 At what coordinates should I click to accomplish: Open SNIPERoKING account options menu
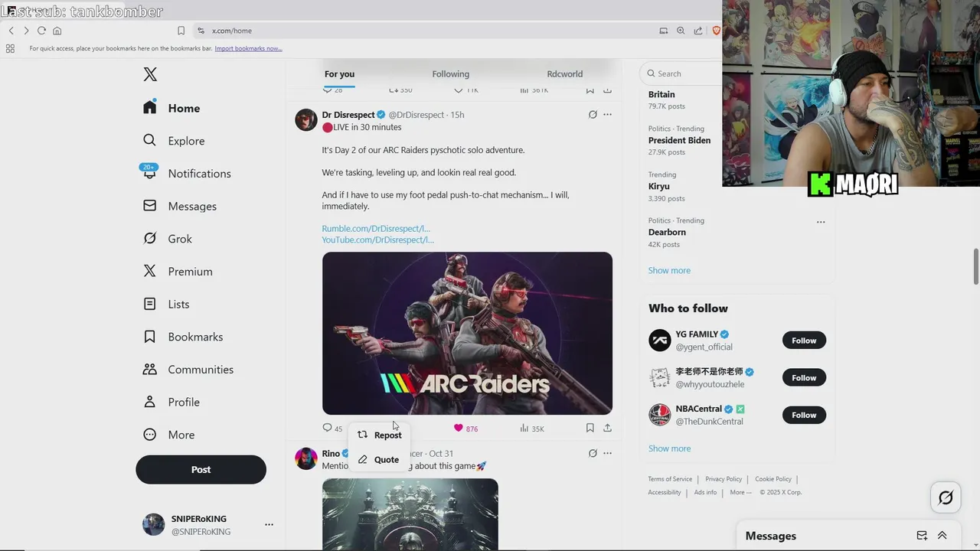pos(269,524)
